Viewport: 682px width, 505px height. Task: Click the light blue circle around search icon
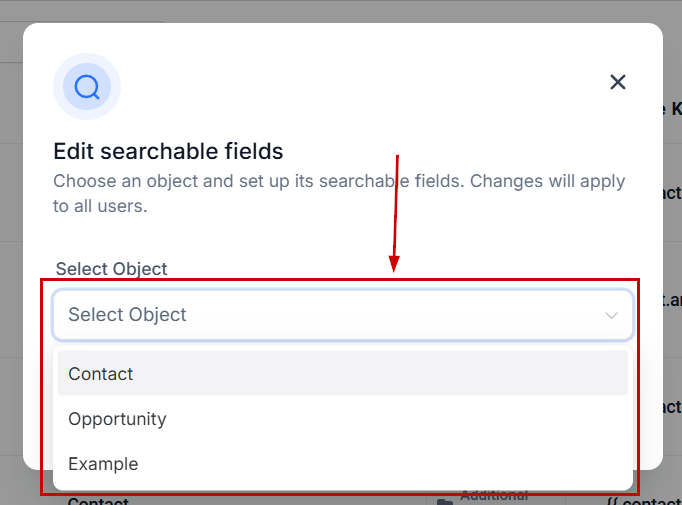tap(65, 70)
